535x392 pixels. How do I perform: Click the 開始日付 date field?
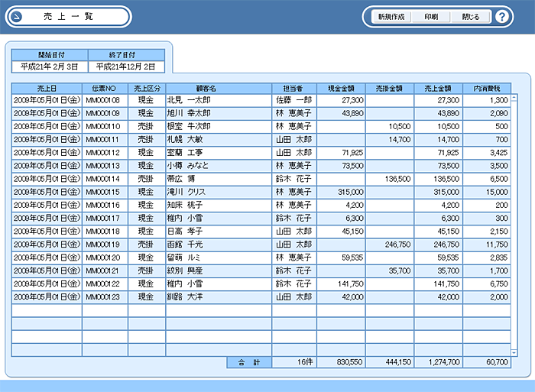(50, 66)
